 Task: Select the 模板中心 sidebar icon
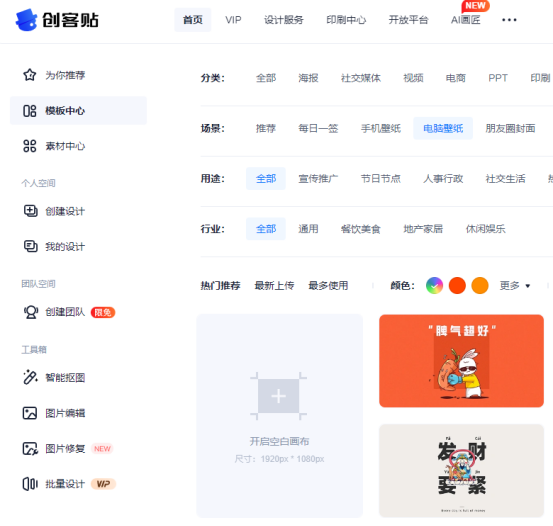(x=30, y=111)
